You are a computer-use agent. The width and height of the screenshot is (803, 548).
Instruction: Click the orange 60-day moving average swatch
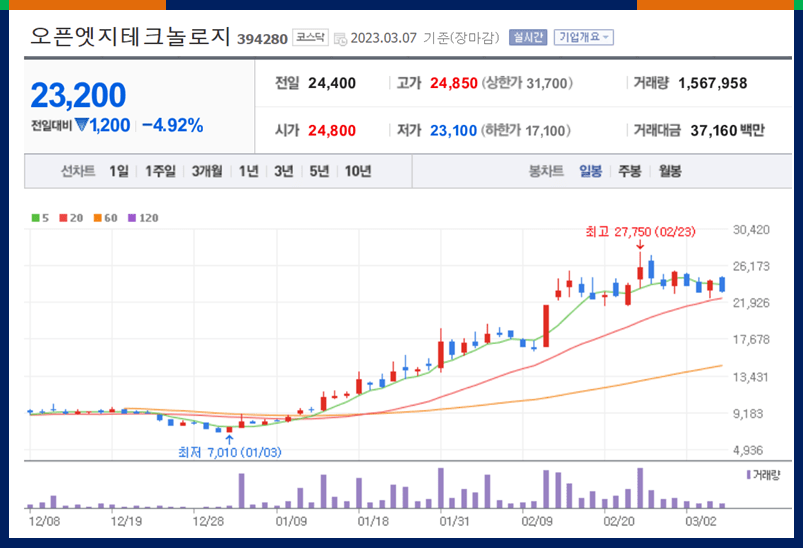(x=98, y=218)
